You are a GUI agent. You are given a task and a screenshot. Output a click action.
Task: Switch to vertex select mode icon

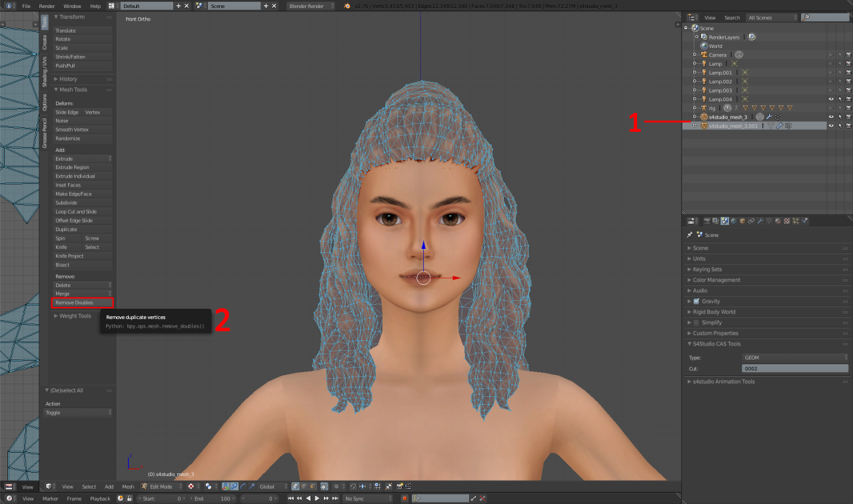coord(295,487)
